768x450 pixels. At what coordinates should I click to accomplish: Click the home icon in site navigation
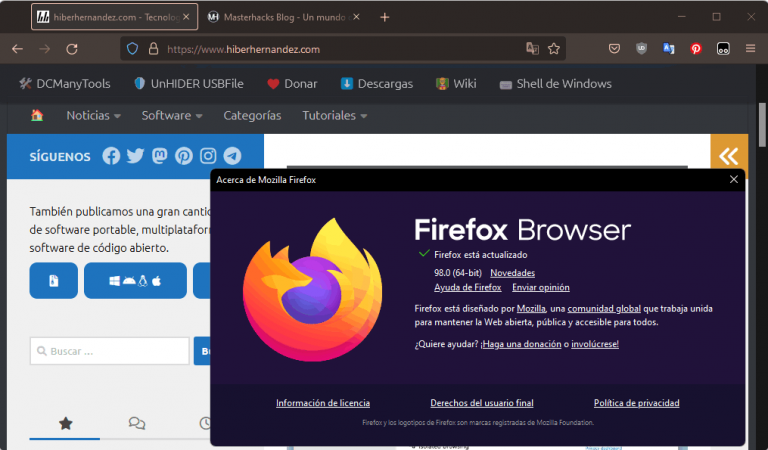37,115
